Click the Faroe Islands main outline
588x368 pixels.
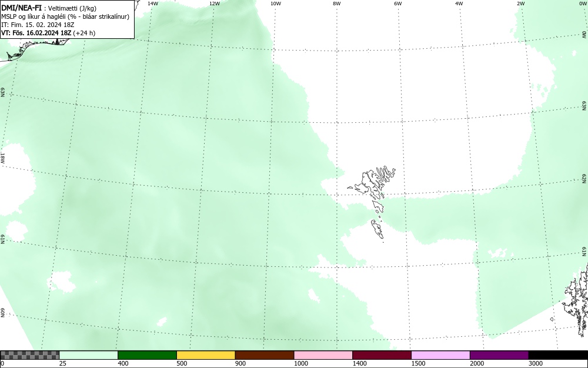372,183
